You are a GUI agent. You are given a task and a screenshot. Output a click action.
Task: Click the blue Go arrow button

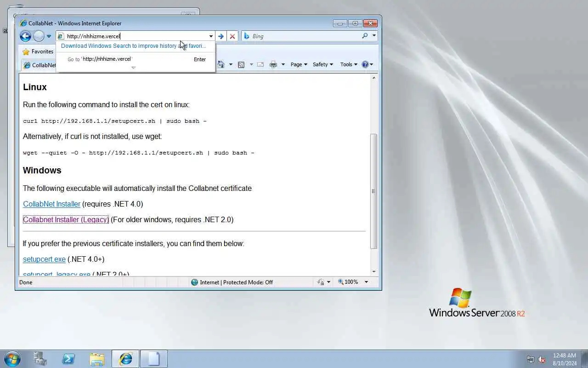coord(221,36)
